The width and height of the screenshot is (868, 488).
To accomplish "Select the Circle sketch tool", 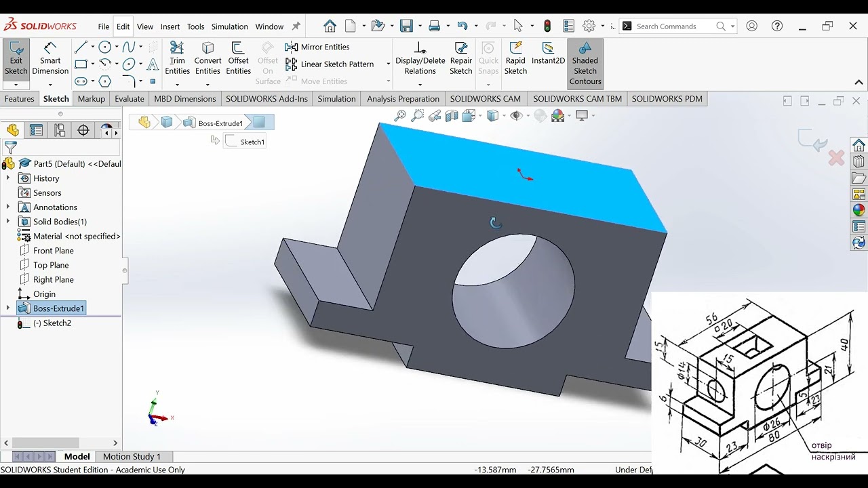I will point(105,47).
